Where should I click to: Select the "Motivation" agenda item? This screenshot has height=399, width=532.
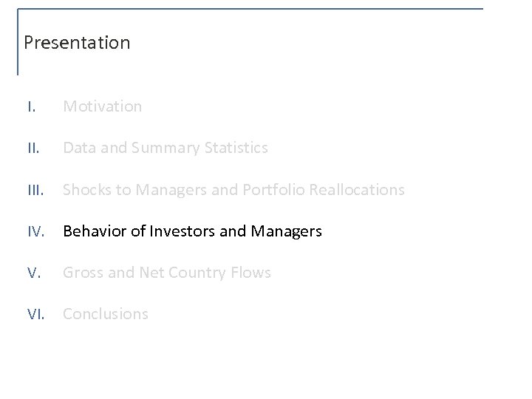(x=102, y=106)
